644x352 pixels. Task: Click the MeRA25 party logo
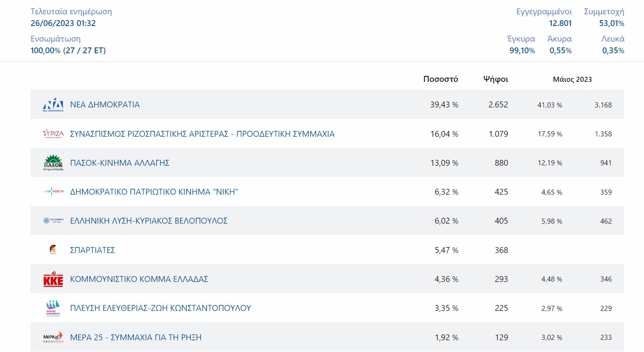pyautogui.click(x=53, y=337)
